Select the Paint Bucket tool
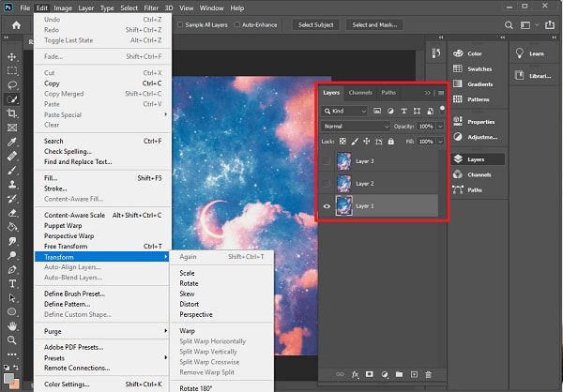This screenshot has width=563, height=392. click(x=12, y=227)
